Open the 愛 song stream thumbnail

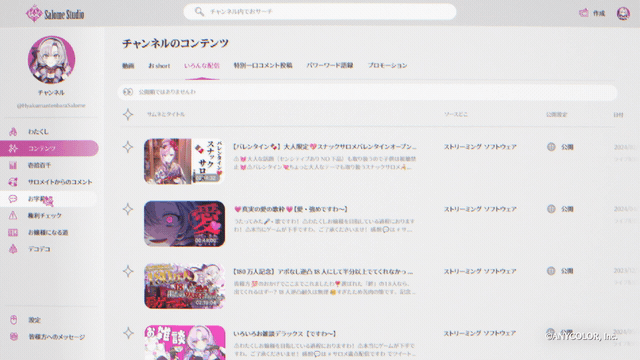(x=184, y=224)
